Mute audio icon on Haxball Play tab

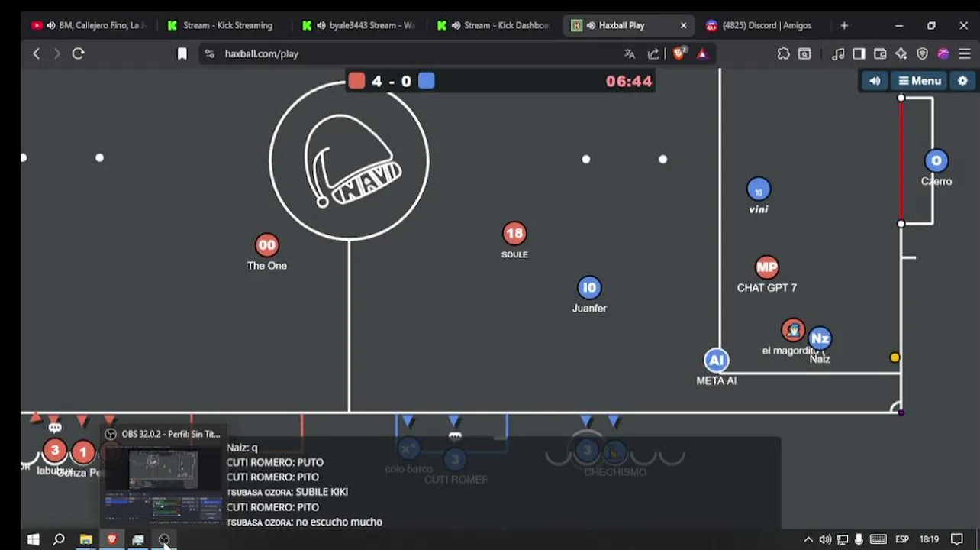591,25
